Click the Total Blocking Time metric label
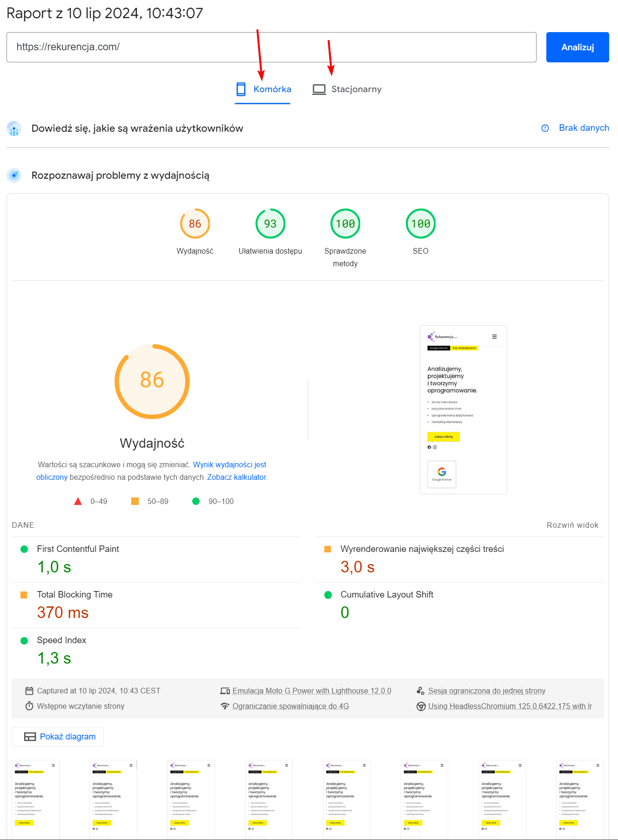Viewport: 618px width, 840px height. click(75, 595)
